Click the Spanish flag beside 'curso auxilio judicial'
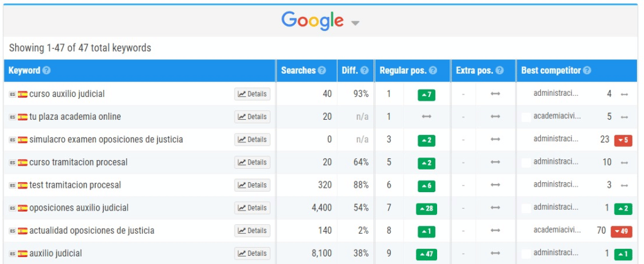 pos(23,94)
